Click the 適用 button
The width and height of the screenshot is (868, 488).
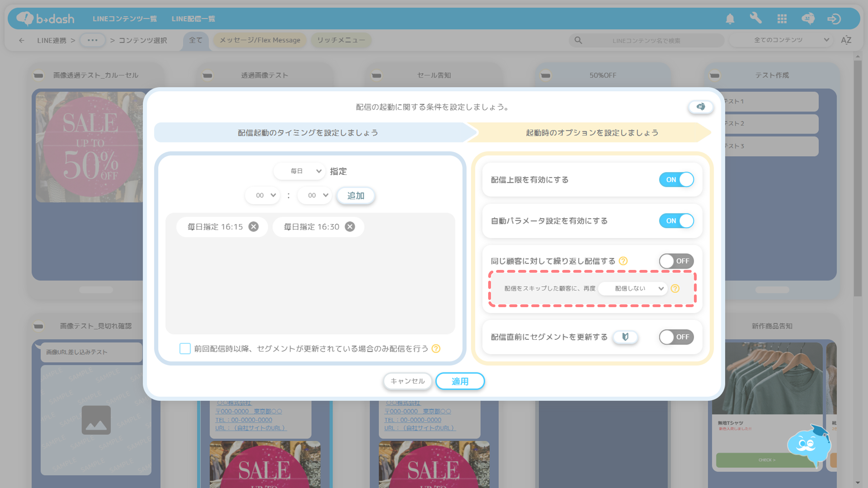[x=460, y=381]
